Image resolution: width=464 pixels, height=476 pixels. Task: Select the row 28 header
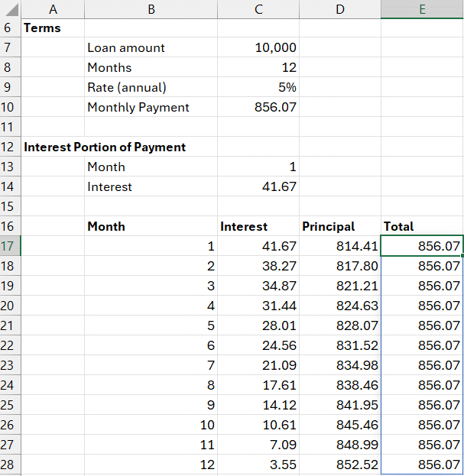[10, 465]
